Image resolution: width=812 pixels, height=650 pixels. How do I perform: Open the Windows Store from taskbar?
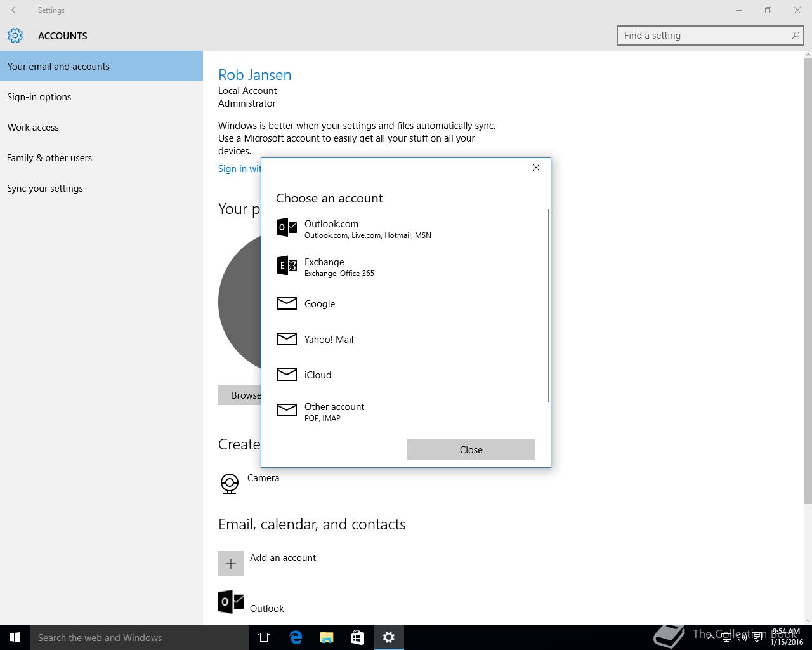pyautogui.click(x=358, y=637)
